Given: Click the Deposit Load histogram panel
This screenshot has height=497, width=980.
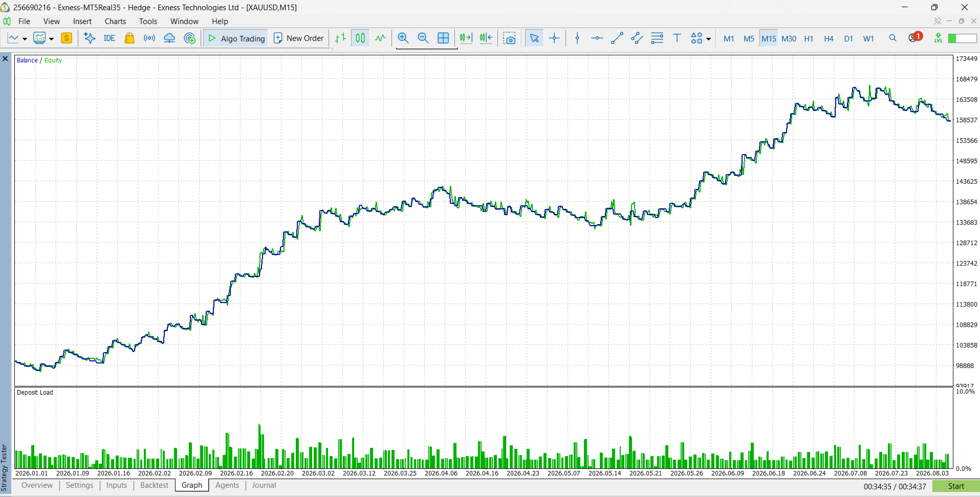Looking at the screenshot, I should click(484, 429).
